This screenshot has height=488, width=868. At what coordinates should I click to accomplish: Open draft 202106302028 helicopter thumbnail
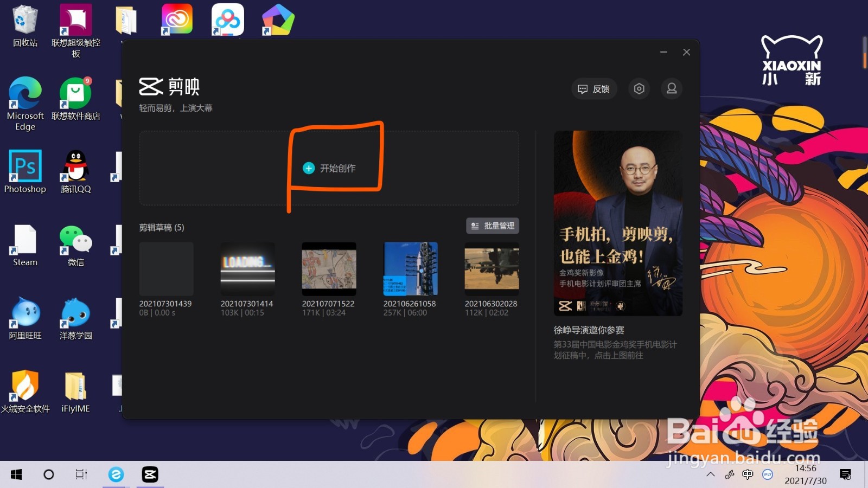[x=492, y=268]
